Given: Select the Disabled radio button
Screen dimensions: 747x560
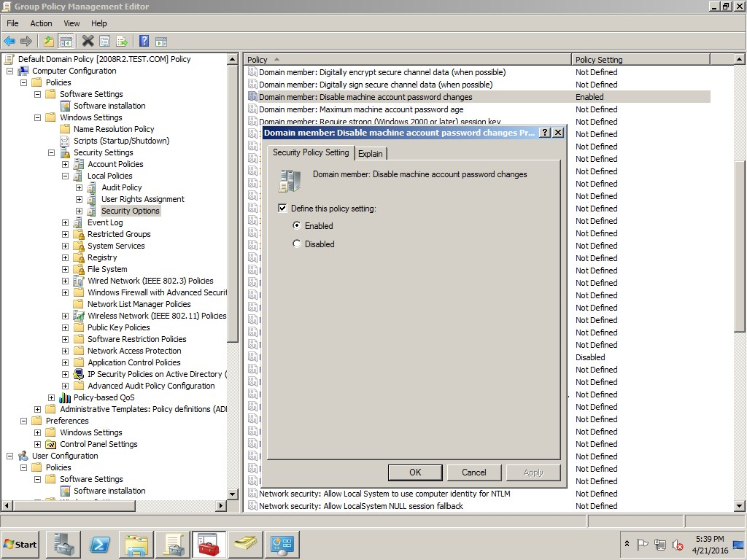Looking at the screenshot, I should click(x=297, y=244).
